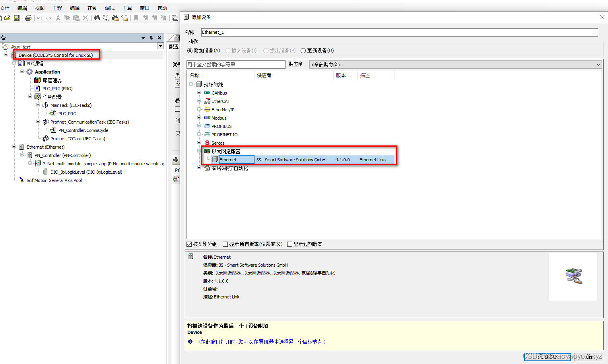Viewport: 608px width, 364px height.
Task: Click the full-text search field
Action: pos(236,64)
